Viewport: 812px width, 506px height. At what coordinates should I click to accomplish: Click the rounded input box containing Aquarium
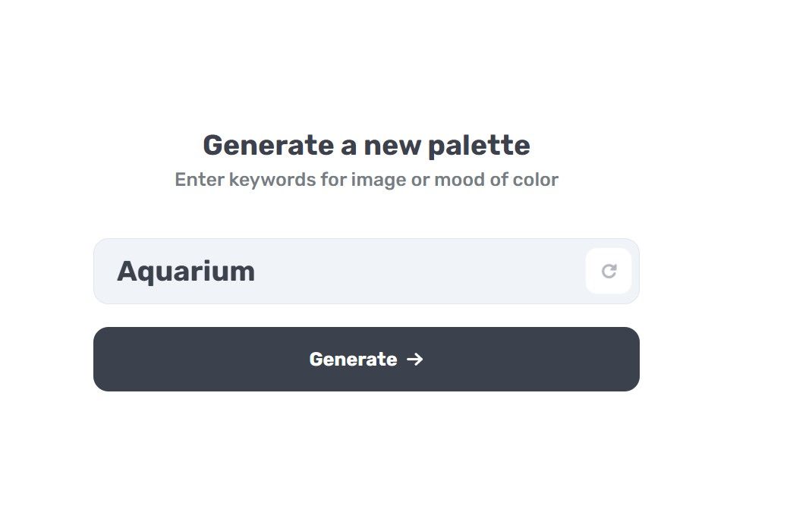[x=341, y=271]
